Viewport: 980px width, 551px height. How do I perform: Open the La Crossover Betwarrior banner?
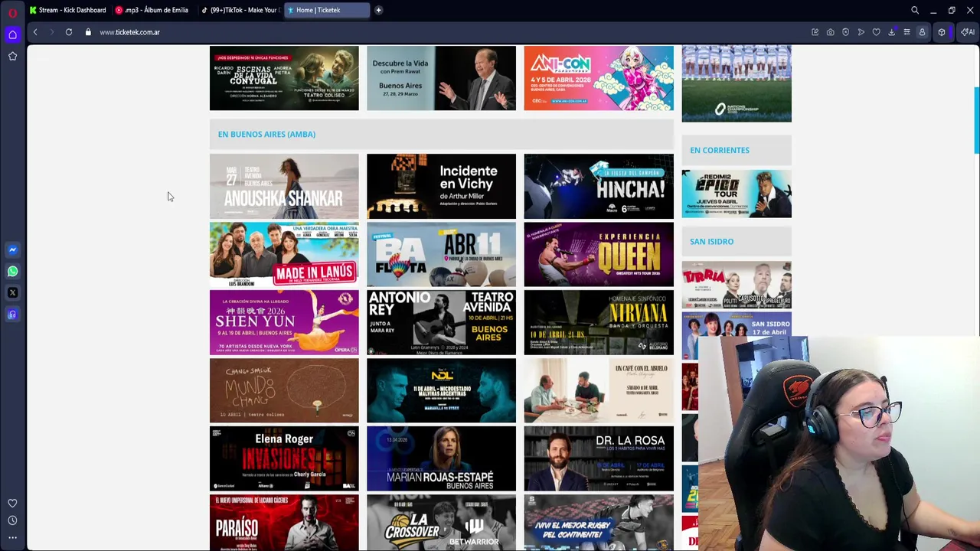pos(441,523)
